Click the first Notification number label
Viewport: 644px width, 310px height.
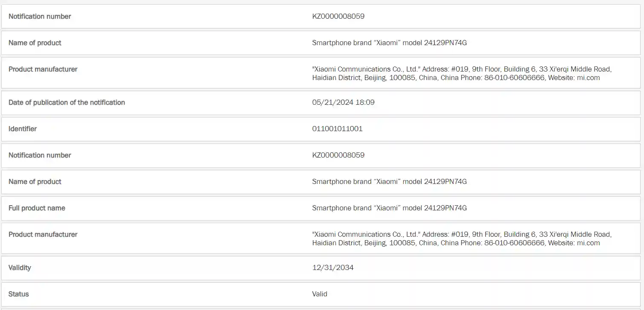tap(40, 16)
